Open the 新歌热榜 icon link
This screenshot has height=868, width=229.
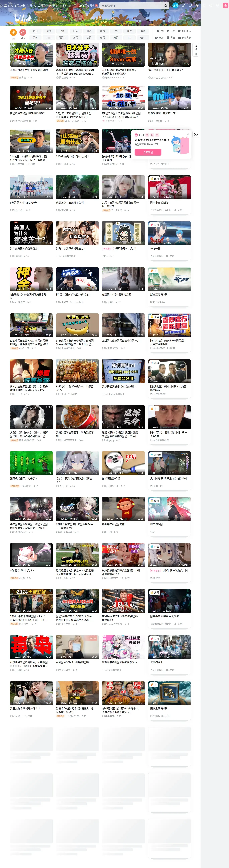pyautogui.click(x=184, y=38)
